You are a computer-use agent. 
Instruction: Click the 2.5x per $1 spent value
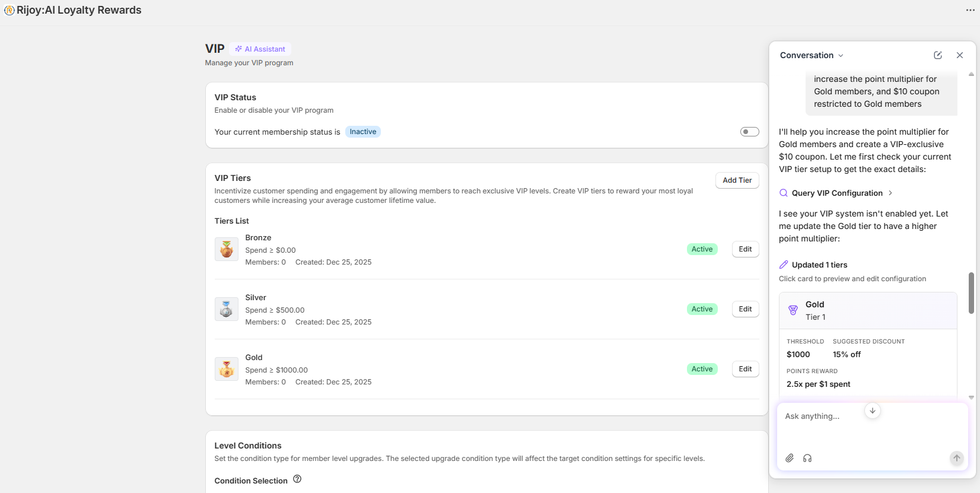pos(819,384)
